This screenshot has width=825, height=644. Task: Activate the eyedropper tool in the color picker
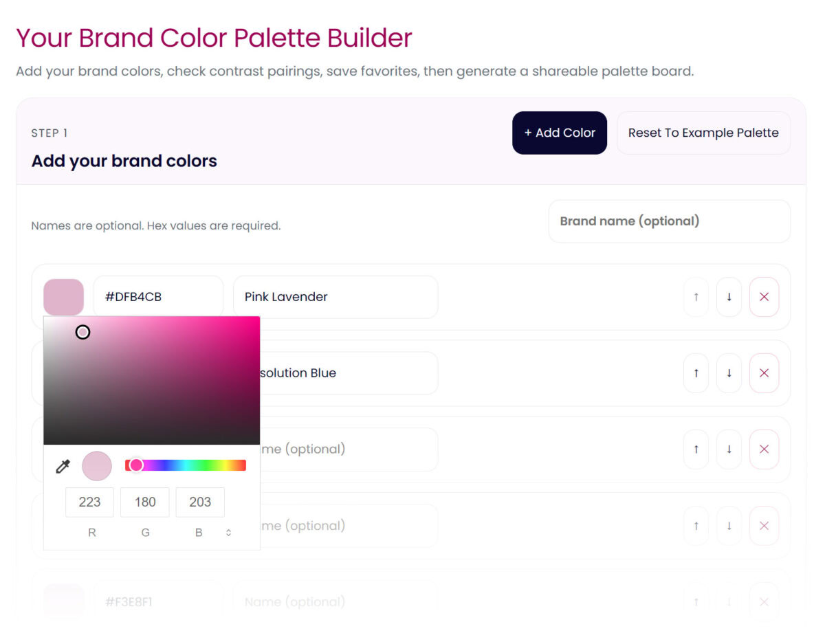(62, 466)
